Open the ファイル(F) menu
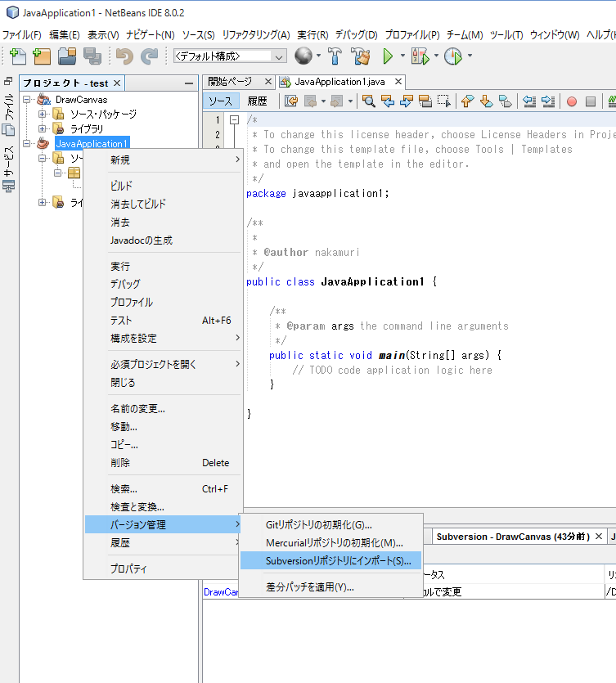The image size is (616, 683). click(22, 35)
